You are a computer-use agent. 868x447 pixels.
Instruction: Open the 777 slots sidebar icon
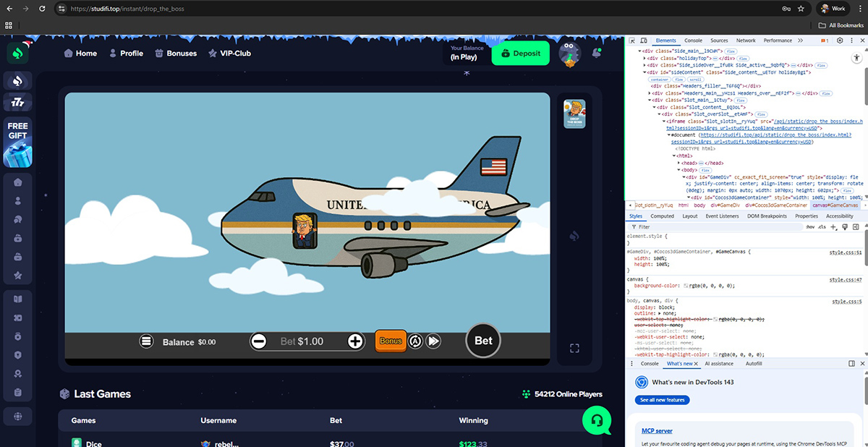click(x=17, y=103)
